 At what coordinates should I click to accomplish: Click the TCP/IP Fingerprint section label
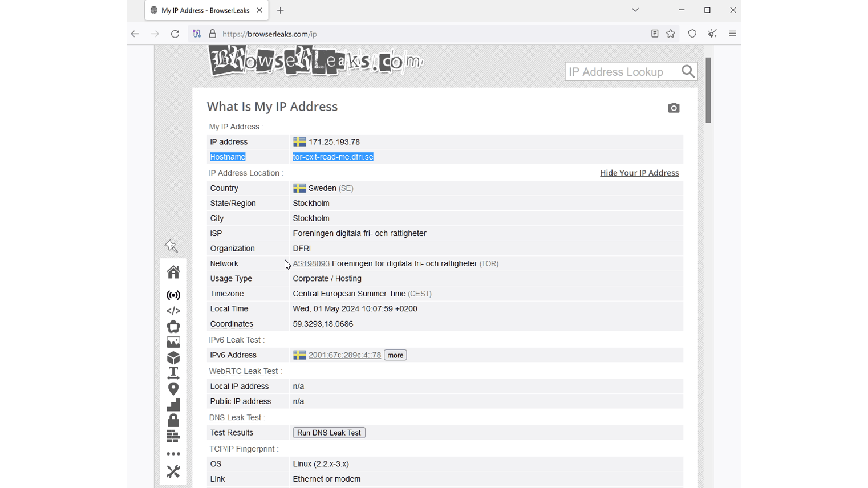[244, 449]
